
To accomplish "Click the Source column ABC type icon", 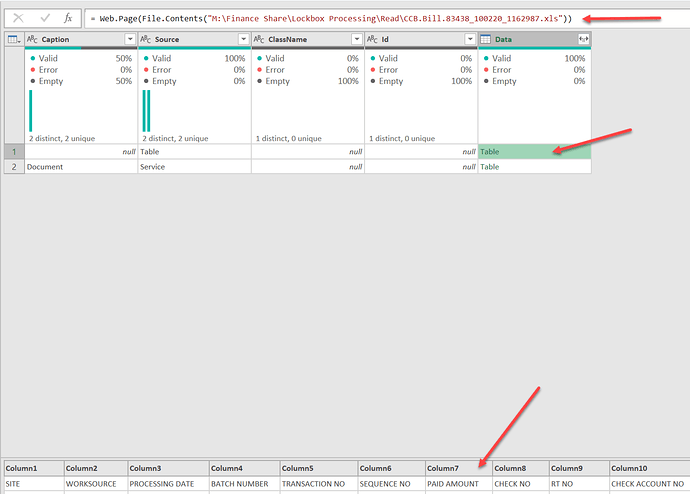I will [146, 39].
